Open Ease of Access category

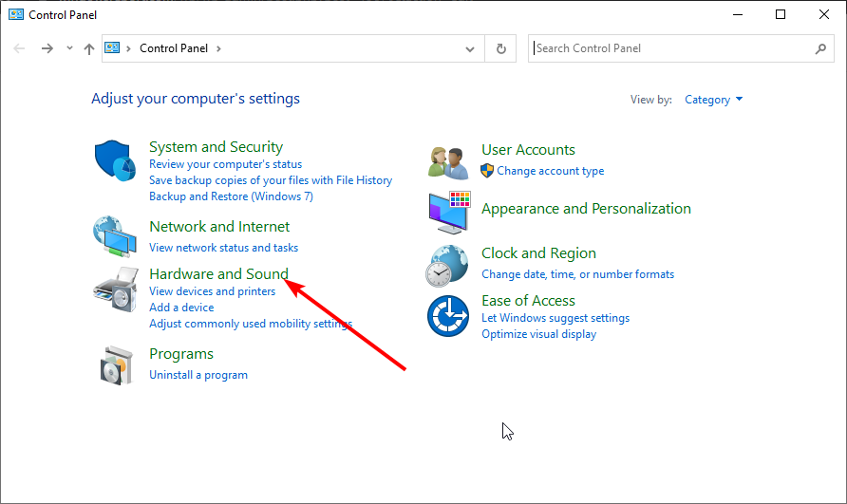point(528,300)
